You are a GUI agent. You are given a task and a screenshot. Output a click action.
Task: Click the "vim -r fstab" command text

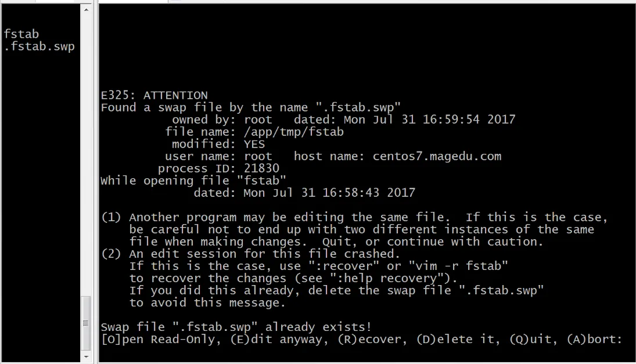coord(458,266)
